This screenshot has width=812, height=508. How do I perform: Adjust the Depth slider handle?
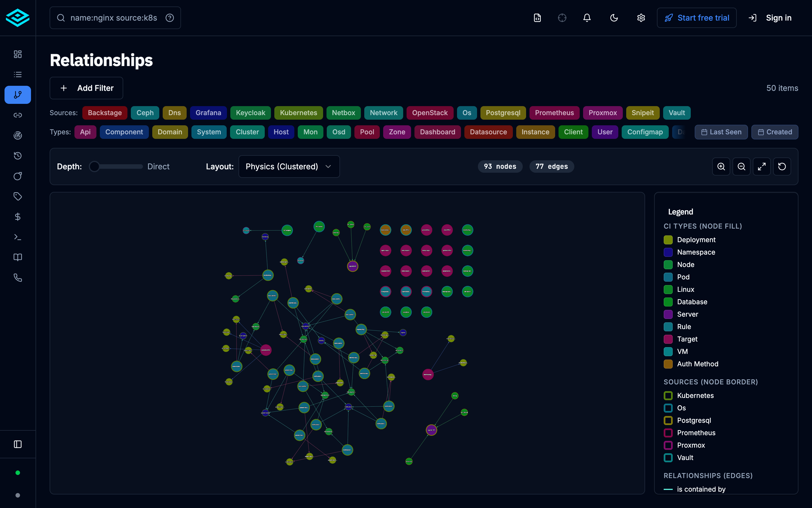coord(94,167)
